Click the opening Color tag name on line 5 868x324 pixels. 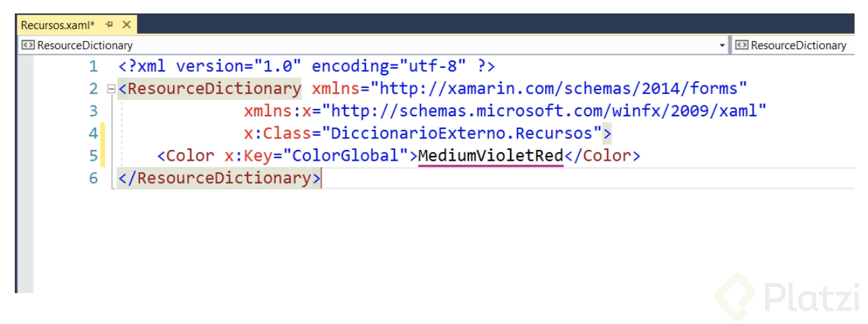[190, 156]
